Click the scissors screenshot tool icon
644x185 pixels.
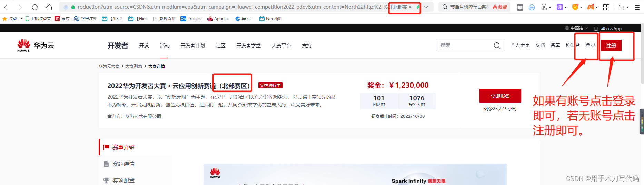tap(544, 7)
